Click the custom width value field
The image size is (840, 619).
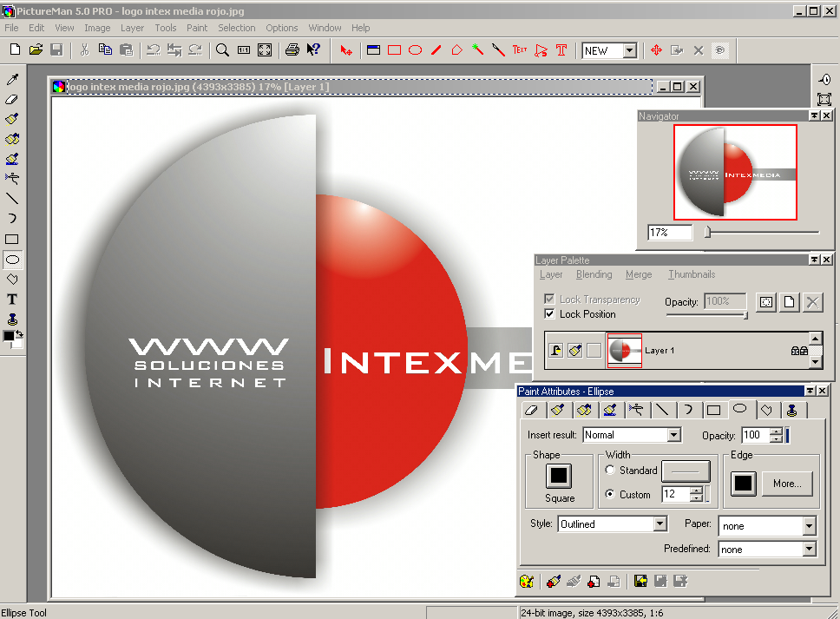pyautogui.click(x=676, y=494)
